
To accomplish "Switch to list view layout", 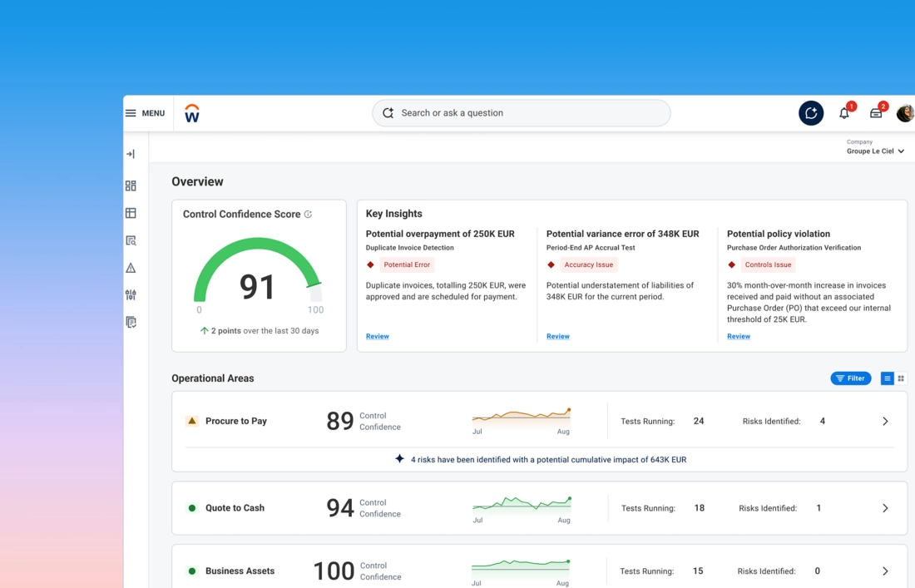I will (887, 378).
